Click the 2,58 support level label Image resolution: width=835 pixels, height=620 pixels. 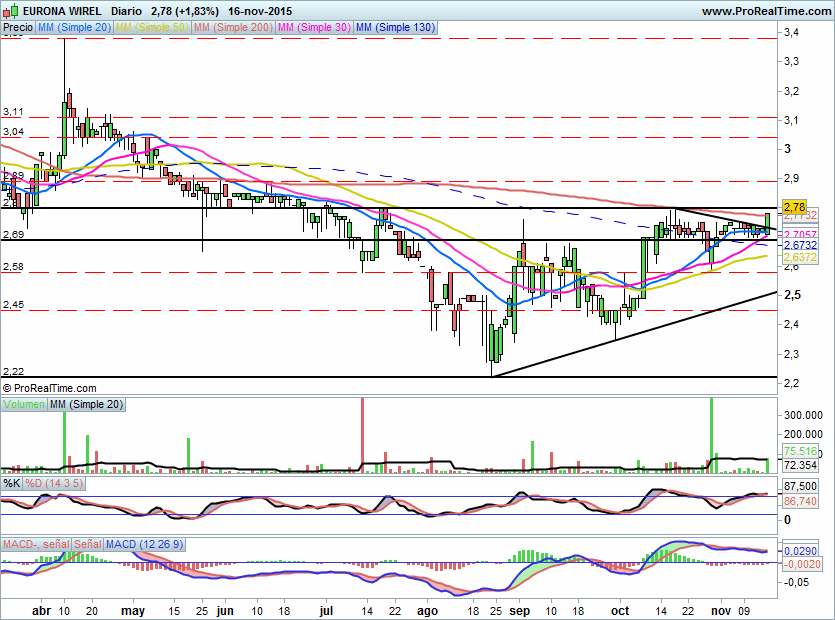[x=13, y=266]
